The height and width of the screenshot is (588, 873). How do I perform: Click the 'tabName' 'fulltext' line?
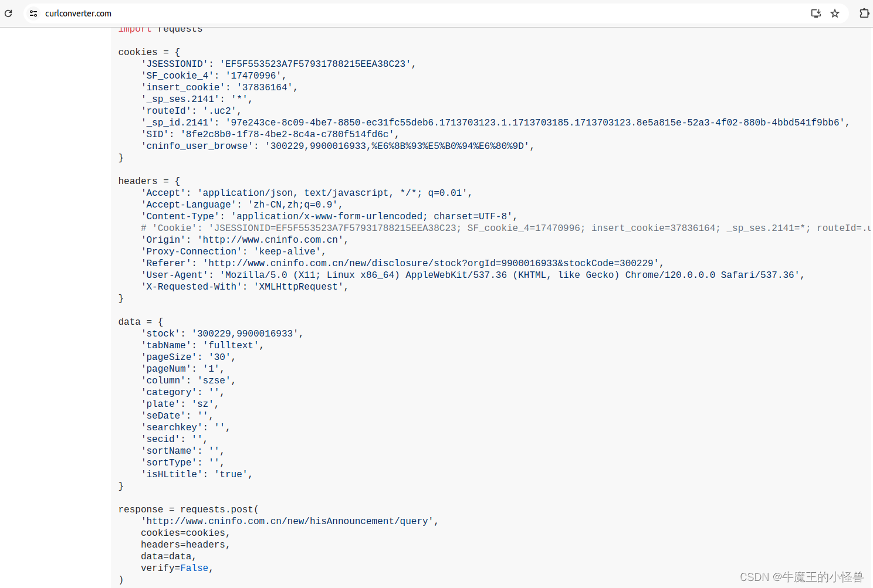pyautogui.click(x=202, y=345)
